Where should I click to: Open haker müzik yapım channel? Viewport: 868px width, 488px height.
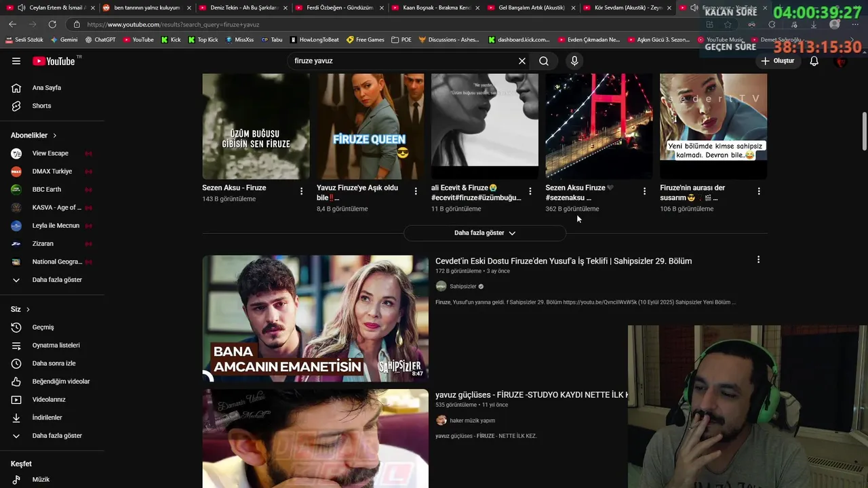(472, 420)
